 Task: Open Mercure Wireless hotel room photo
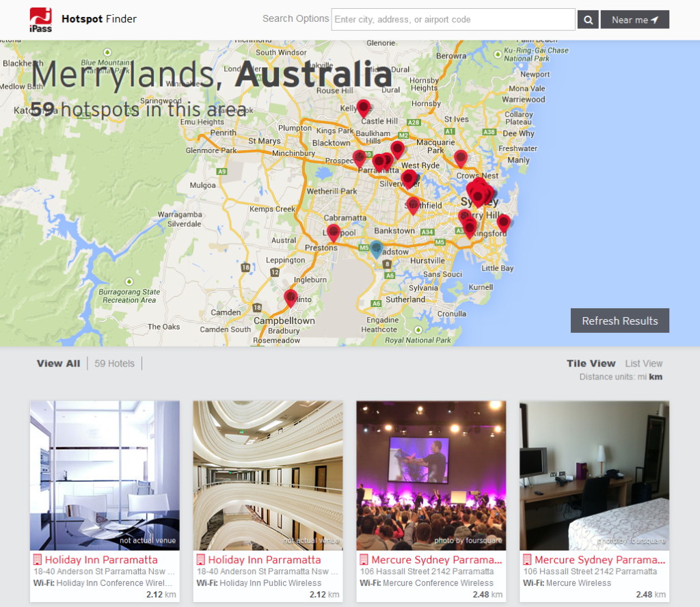point(594,475)
